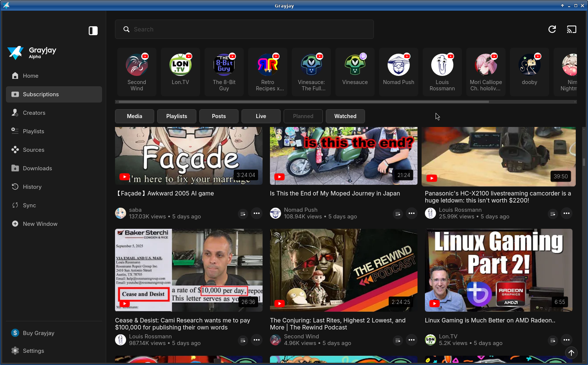Open Sync in the sidebar

(x=54, y=205)
